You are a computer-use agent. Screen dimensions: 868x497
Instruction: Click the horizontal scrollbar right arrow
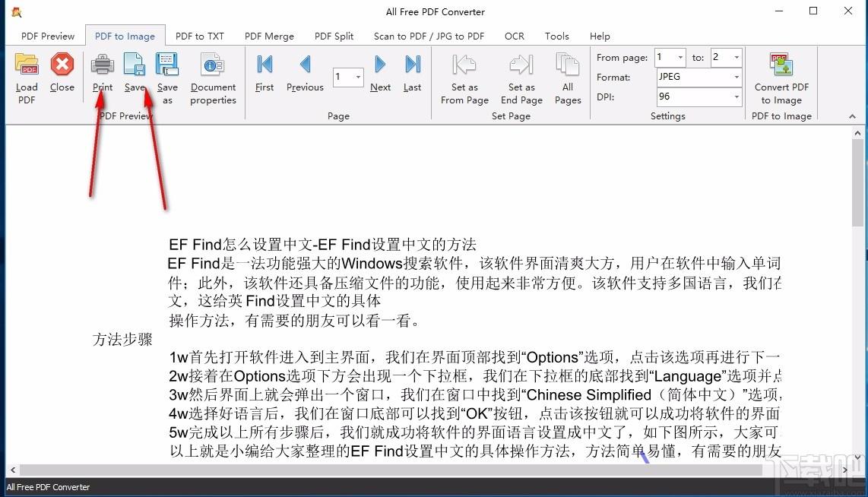point(845,470)
